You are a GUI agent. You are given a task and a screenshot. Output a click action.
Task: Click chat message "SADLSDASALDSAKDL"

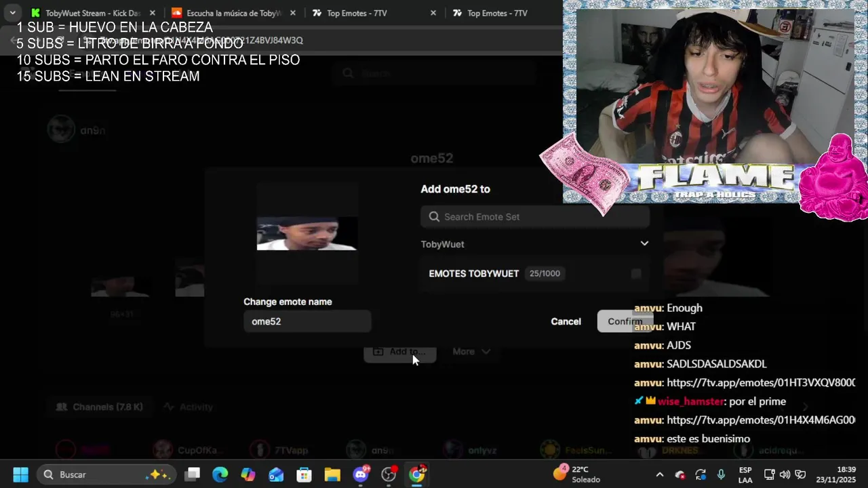coord(716,364)
